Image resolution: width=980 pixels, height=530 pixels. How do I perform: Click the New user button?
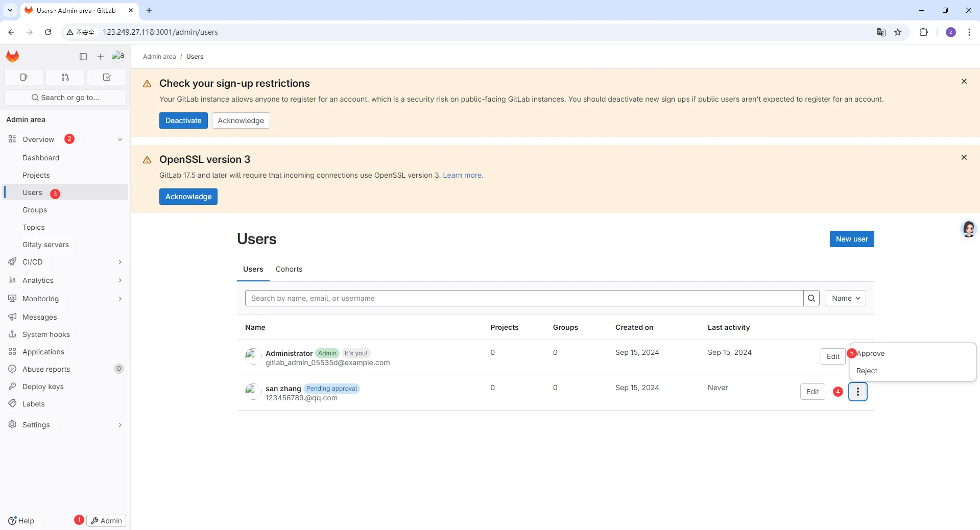click(x=851, y=239)
